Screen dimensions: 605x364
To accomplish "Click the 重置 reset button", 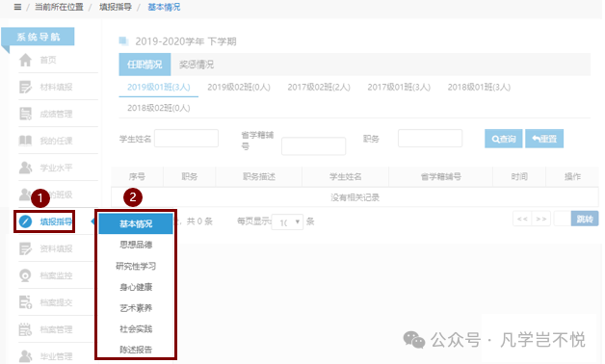I will point(544,139).
